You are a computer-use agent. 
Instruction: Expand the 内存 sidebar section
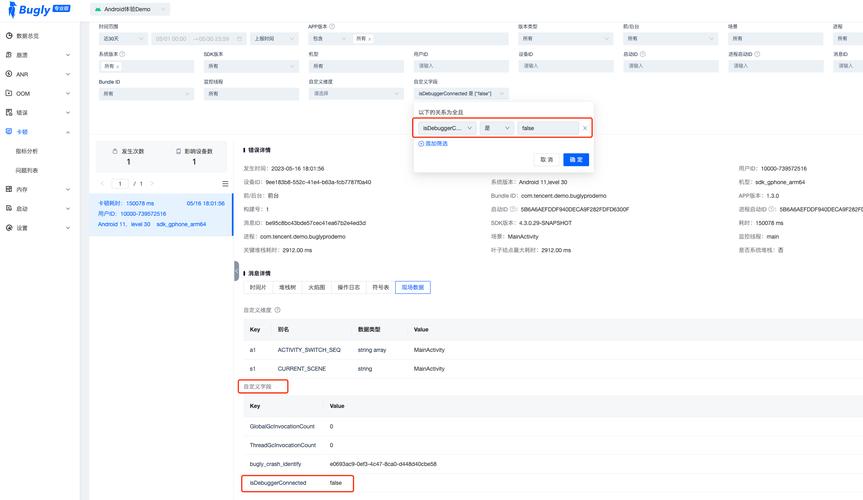point(68,189)
